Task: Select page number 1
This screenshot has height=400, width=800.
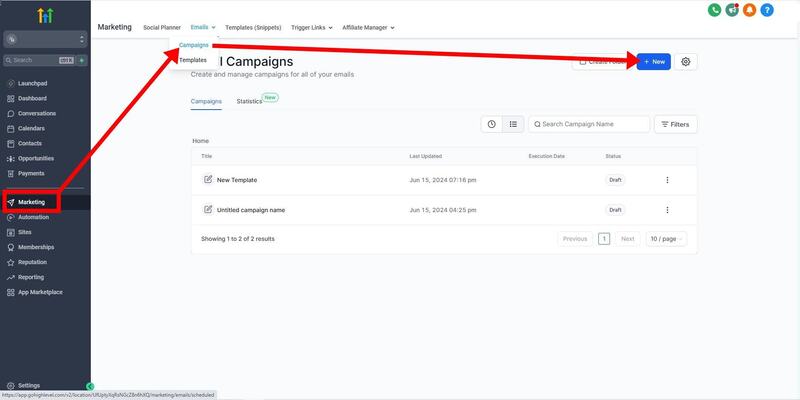Action: tap(604, 239)
